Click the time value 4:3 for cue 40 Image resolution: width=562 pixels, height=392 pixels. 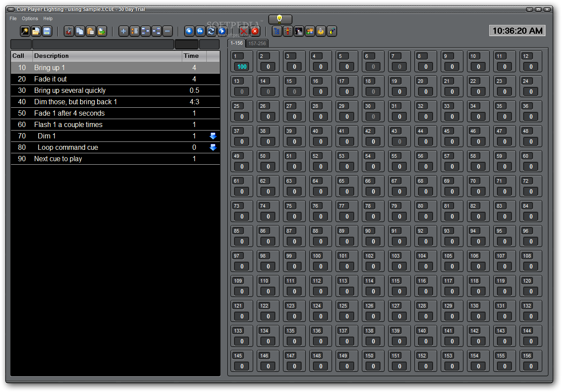click(x=194, y=102)
